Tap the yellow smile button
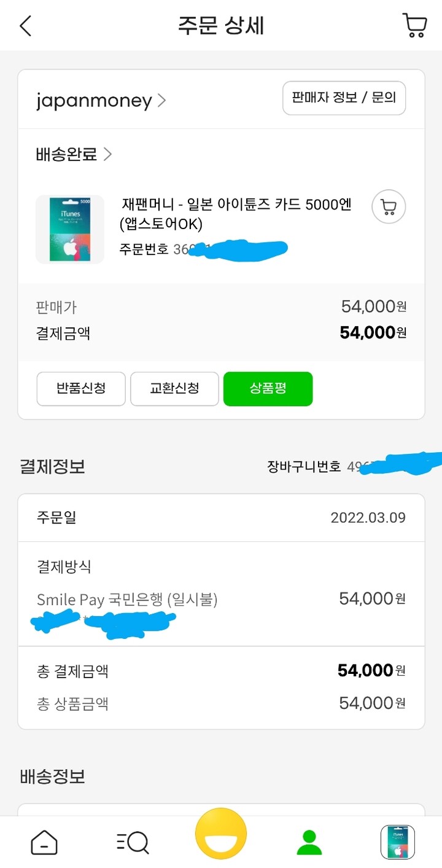This screenshot has width=442, height=868. coord(221,834)
